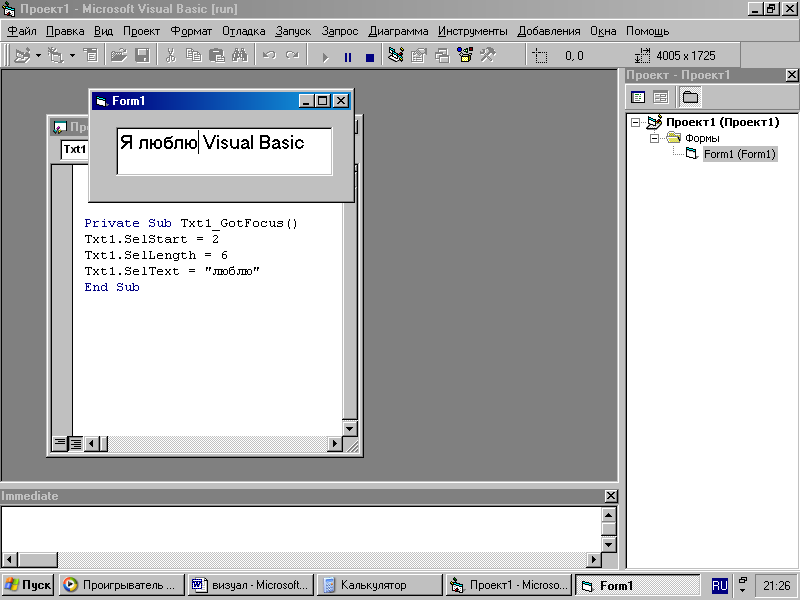Viewport: 800px width, 600px height.
Task: Click View Object icon in Project panel
Action: [661, 97]
